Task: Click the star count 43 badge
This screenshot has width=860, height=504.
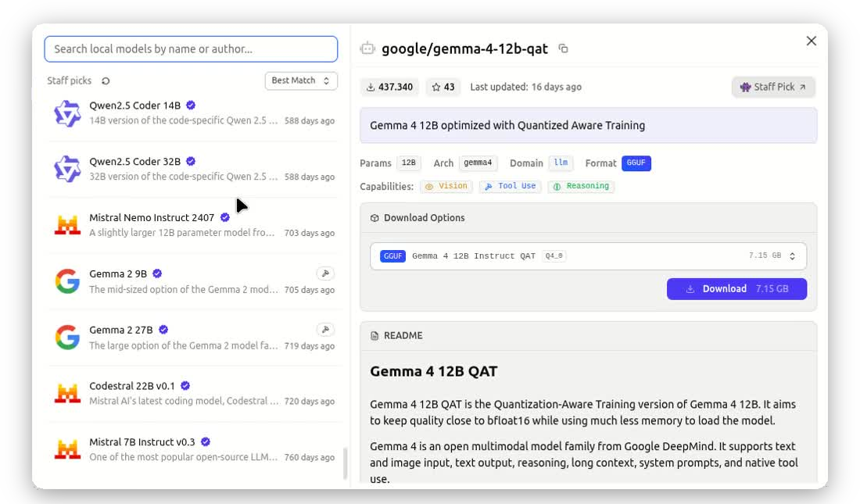Action: point(443,87)
